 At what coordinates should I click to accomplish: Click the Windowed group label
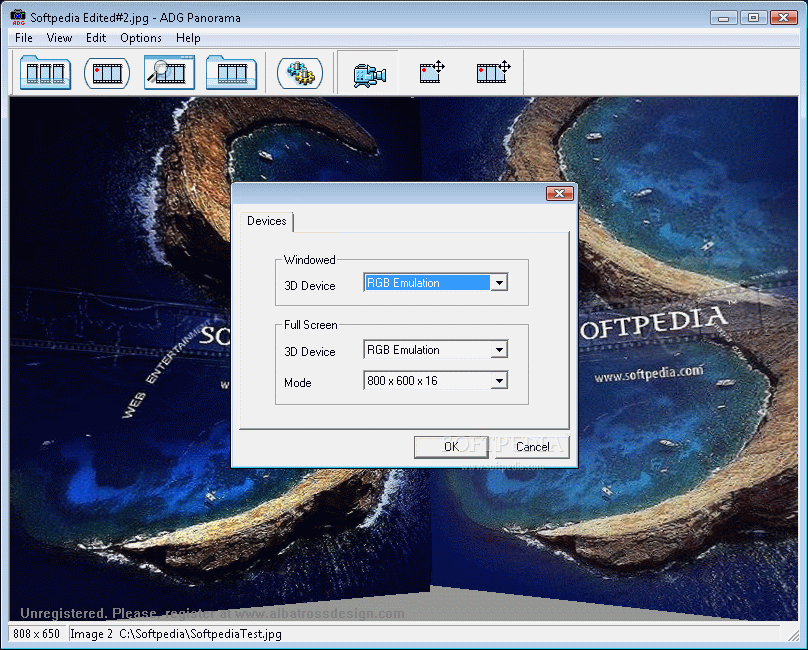(310, 260)
